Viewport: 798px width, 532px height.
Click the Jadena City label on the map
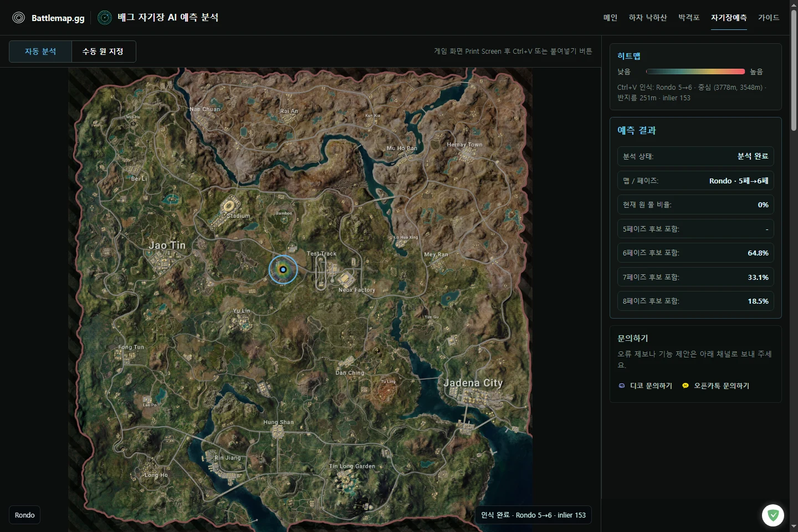473,383
